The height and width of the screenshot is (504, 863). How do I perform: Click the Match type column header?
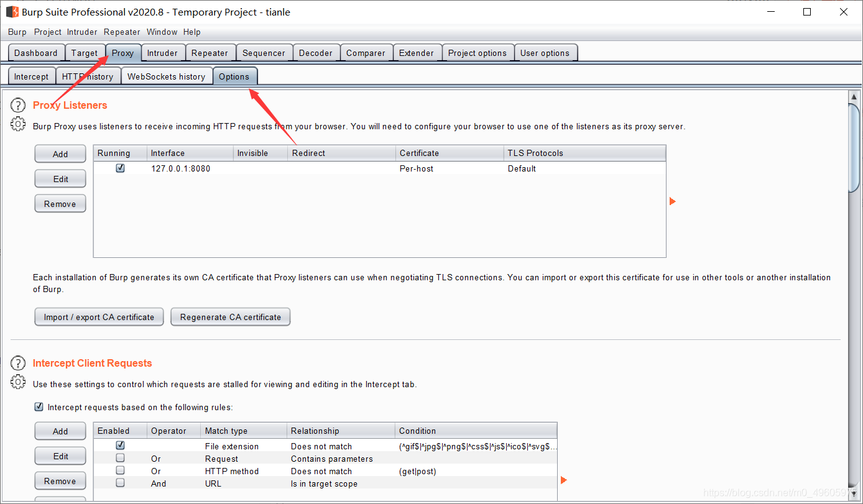click(x=244, y=431)
